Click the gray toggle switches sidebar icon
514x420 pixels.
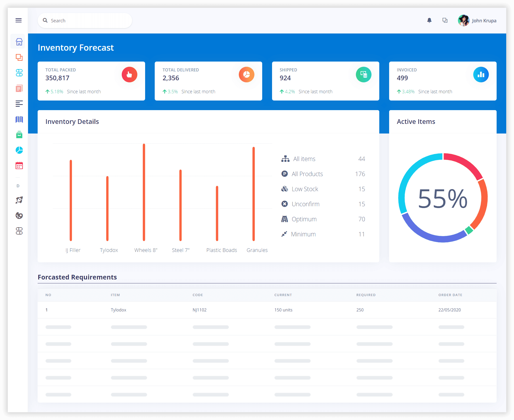(19, 231)
